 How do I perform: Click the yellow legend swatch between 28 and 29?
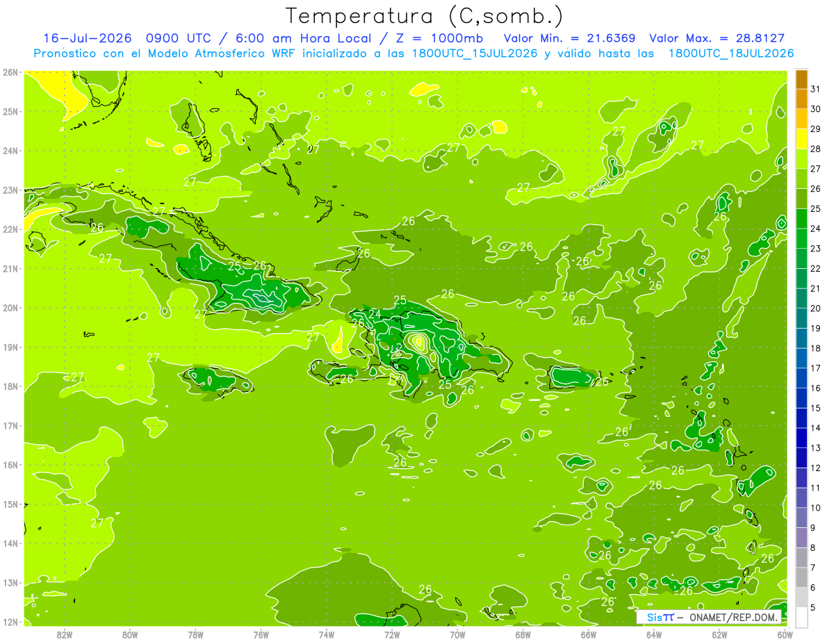click(x=801, y=139)
